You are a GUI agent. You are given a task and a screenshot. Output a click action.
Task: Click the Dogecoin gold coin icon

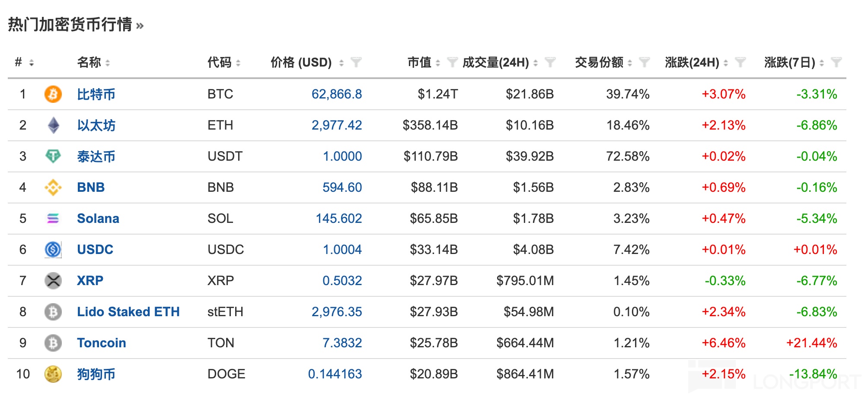[x=53, y=374]
